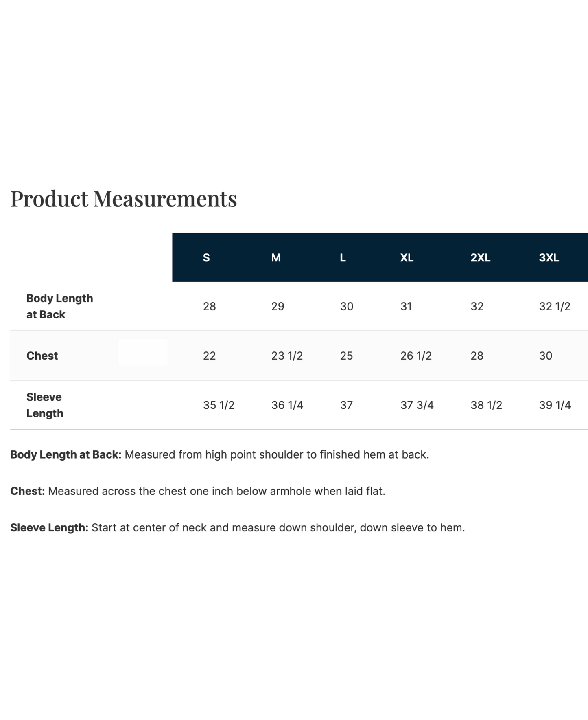Screen dimensions: 588x720
Task: Click the 37 3/4 sleeve length for XL
Action: point(417,405)
